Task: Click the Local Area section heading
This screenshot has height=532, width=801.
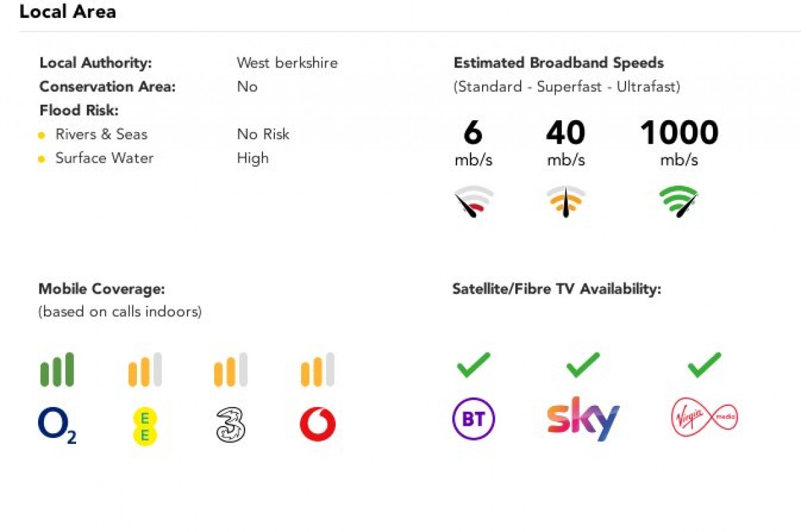Action: [67, 11]
